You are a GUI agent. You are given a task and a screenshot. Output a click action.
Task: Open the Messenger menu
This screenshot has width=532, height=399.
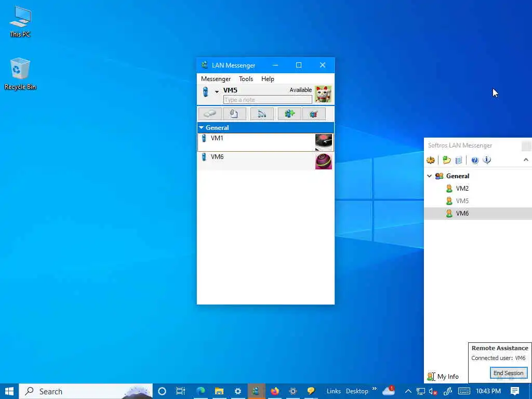(x=216, y=79)
